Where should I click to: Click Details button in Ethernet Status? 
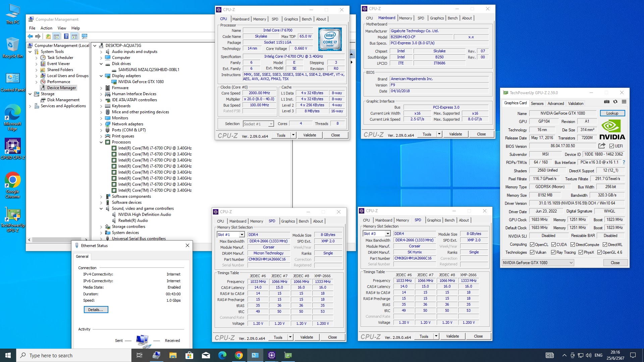(96, 310)
